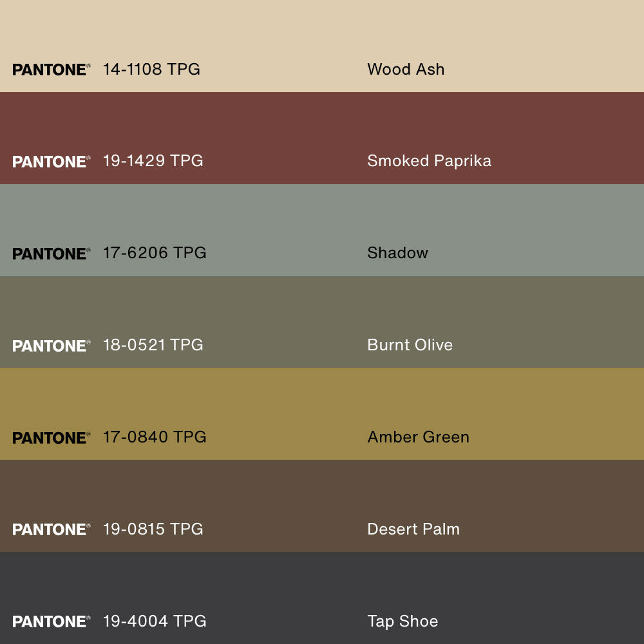Click the 17-0840 TPG color code
Screen dimensions: 644x644
[x=155, y=437]
